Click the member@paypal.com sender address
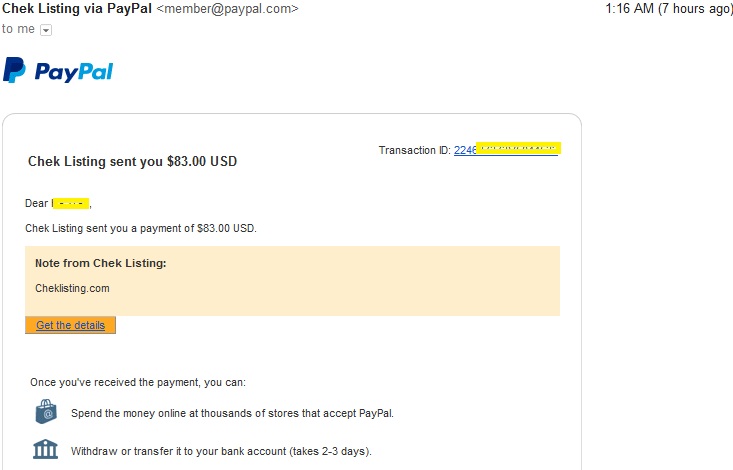This screenshot has width=733, height=470. pos(227,9)
